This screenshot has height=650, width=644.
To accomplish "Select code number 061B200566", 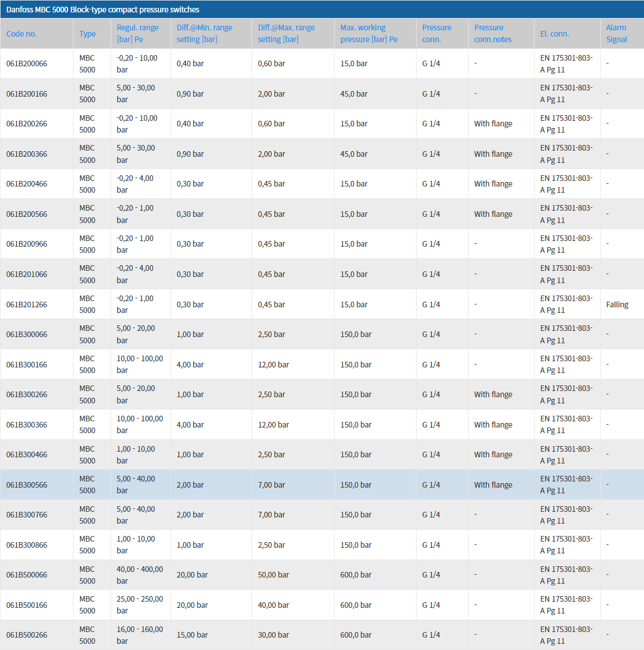I will [x=26, y=214].
